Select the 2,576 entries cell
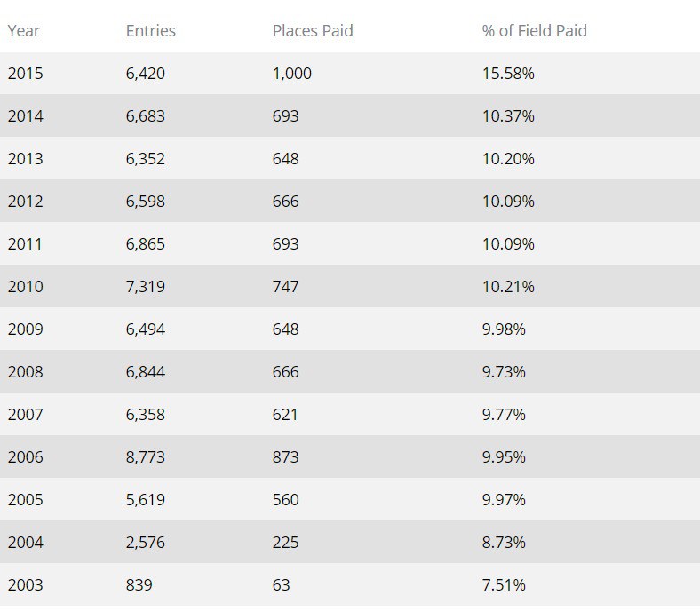Image resolution: width=700 pixels, height=611 pixels. [146, 543]
